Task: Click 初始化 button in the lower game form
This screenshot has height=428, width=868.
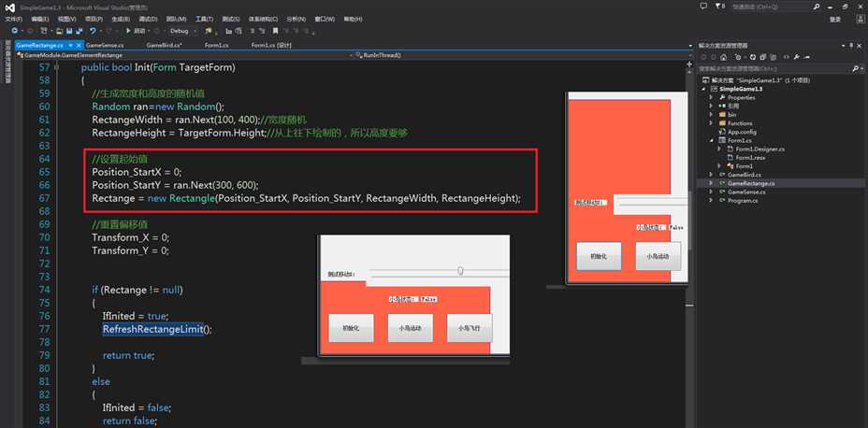Action: [x=351, y=328]
